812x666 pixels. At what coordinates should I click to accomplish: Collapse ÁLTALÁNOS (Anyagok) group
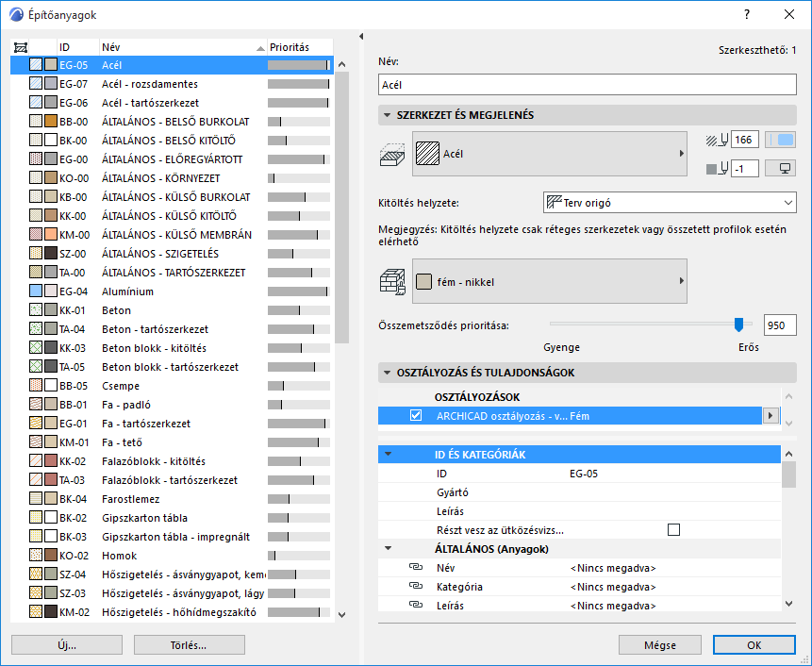point(389,548)
